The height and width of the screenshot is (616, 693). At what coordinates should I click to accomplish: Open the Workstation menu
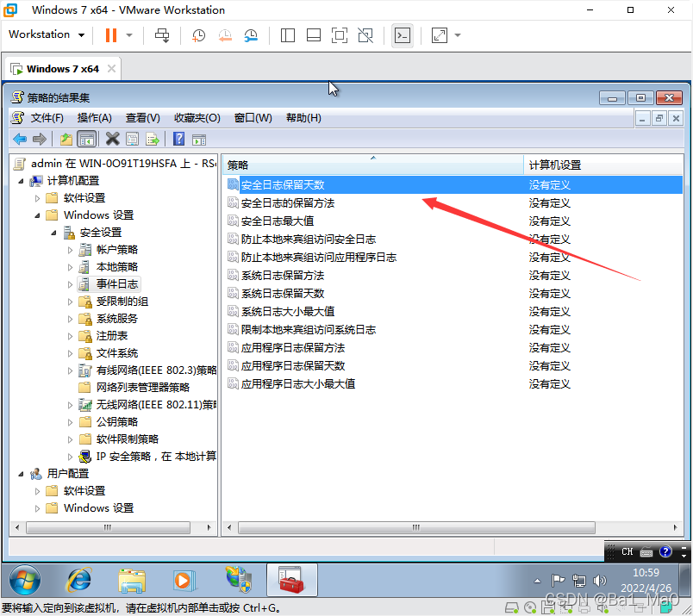coord(47,34)
